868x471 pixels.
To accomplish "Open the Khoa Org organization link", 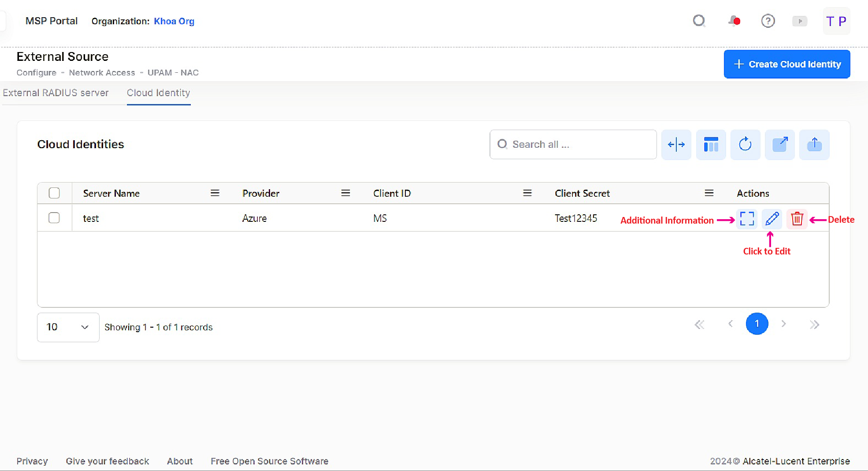I will pos(174,21).
